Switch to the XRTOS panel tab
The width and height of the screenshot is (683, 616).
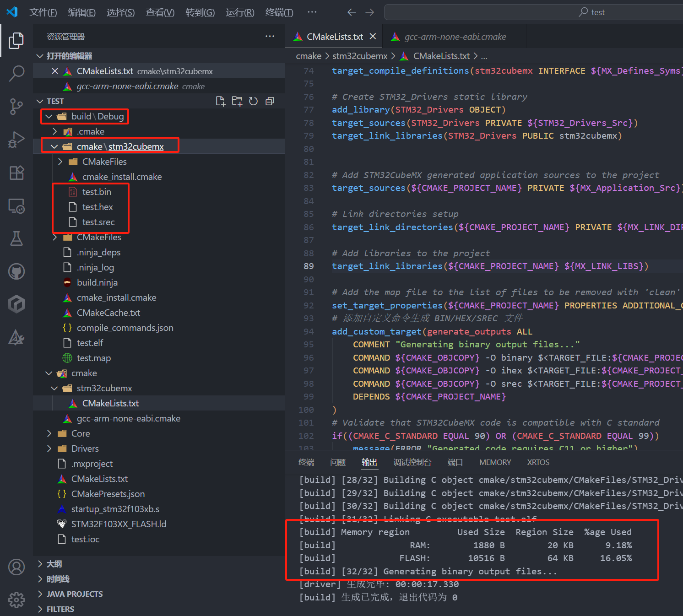[x=538, y=462]
